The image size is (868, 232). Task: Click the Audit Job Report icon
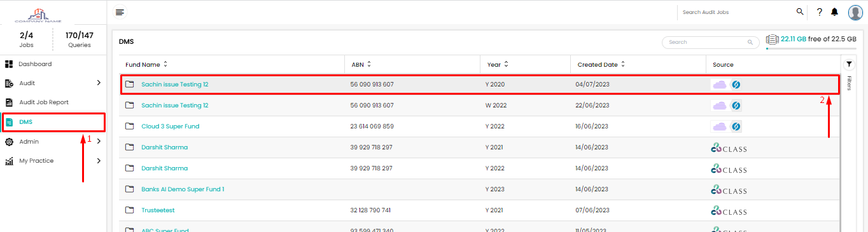click(x=9, y=102)
